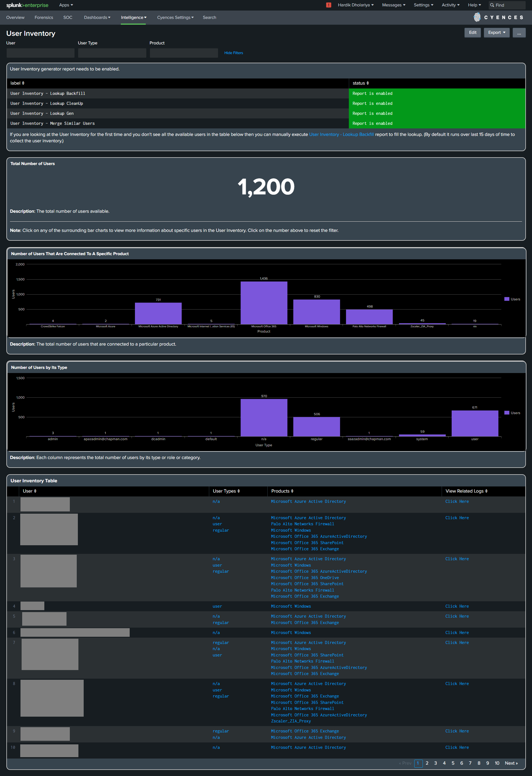
Task: Click the Find search box
Action: [x=507, y=5]
